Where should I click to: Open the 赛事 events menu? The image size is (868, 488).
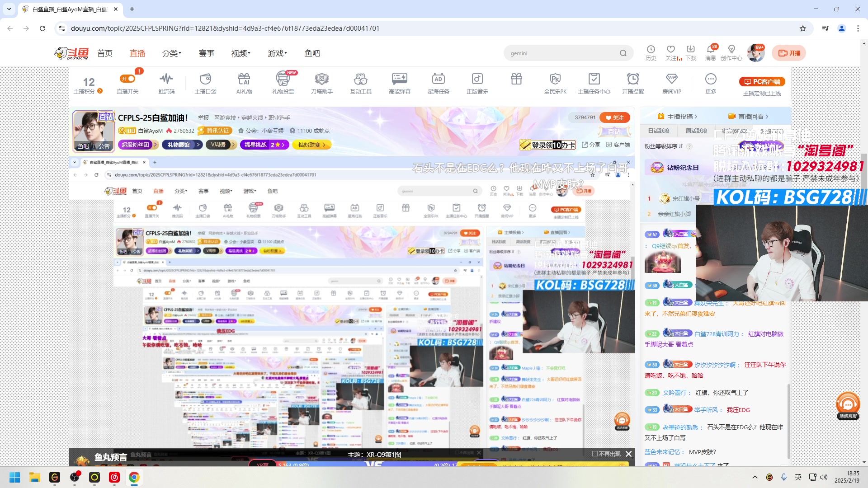(207, 53)
